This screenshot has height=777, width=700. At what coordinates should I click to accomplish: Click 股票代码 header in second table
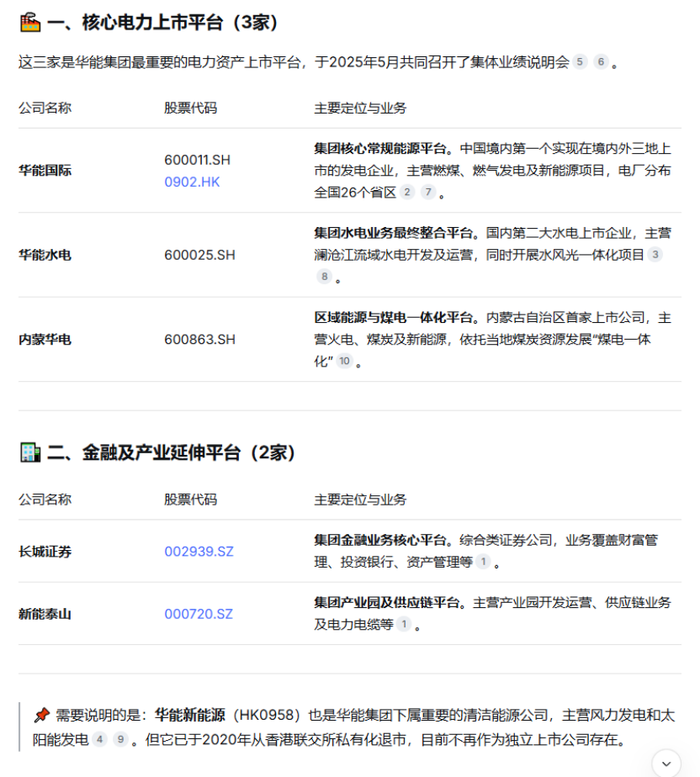tap(191, 499)
